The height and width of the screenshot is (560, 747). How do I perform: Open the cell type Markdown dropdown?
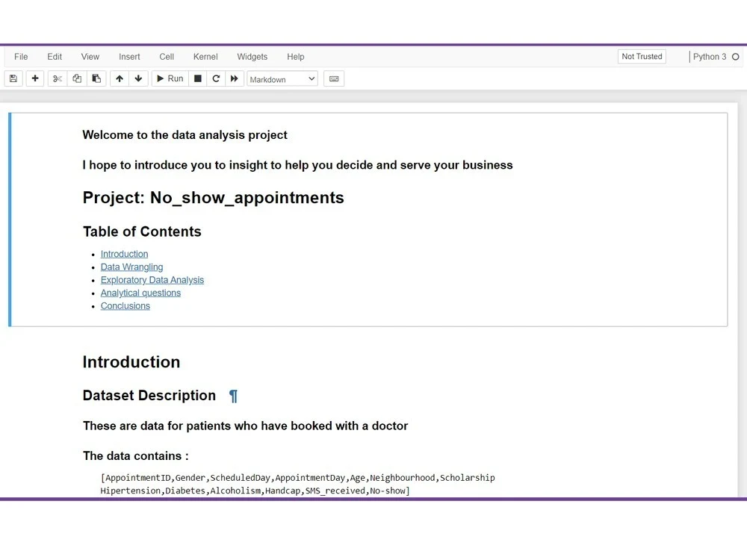(282, 79)
